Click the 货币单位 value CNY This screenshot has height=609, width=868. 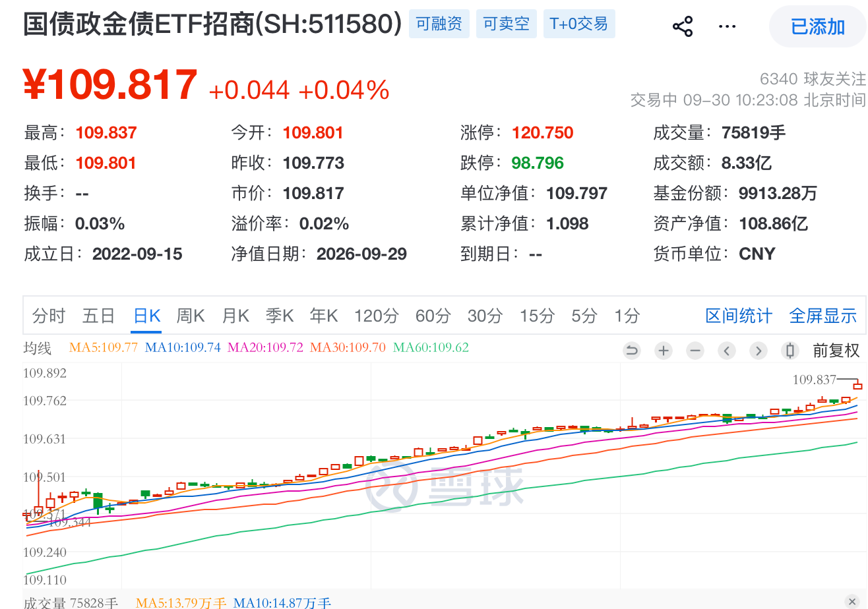(757, 254)
